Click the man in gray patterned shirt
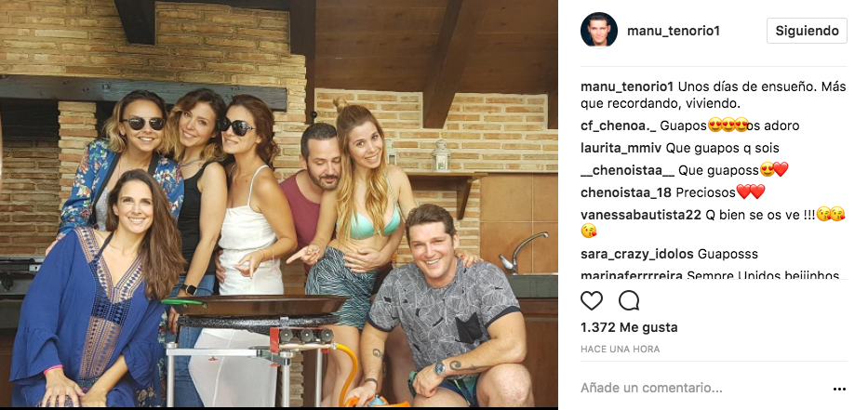 coord(443,310)
